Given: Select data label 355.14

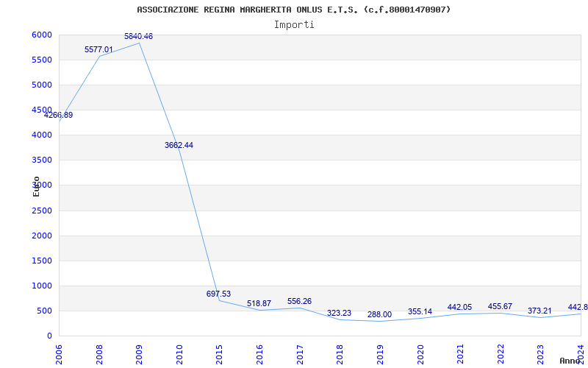Looking at the screenshot, I should [420, 311].
